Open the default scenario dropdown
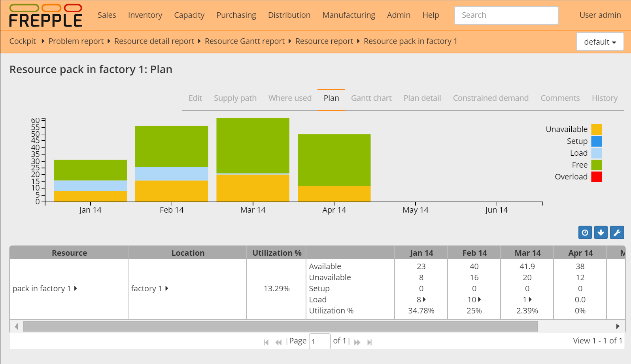Viewport: 631px width, 364px height. [x=600, y=42]
